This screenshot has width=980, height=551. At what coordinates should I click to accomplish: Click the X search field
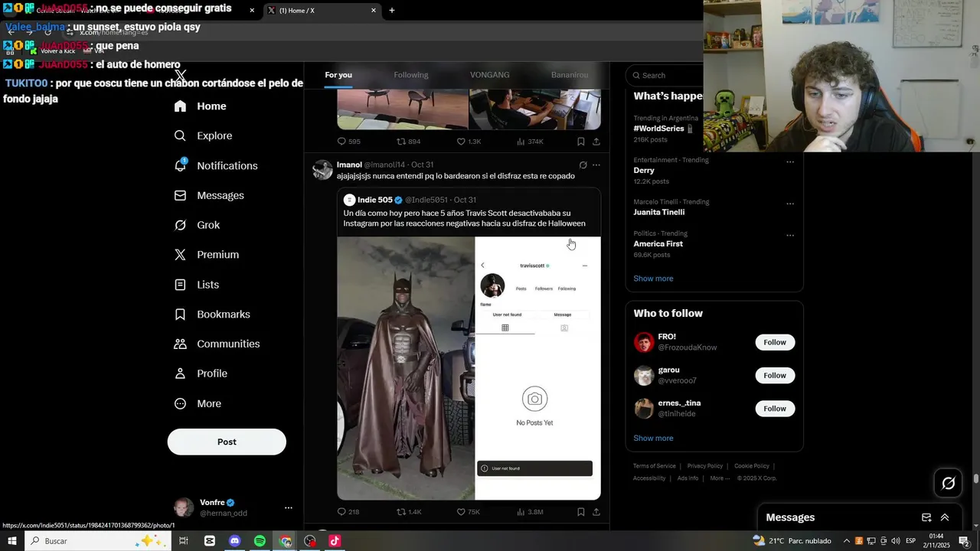tap(665, 75)
